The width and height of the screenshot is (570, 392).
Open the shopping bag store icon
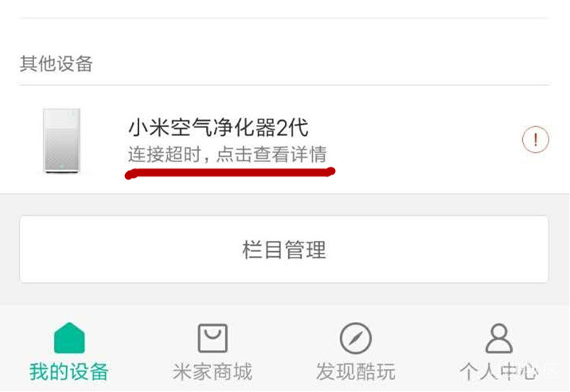coord(213,338)
